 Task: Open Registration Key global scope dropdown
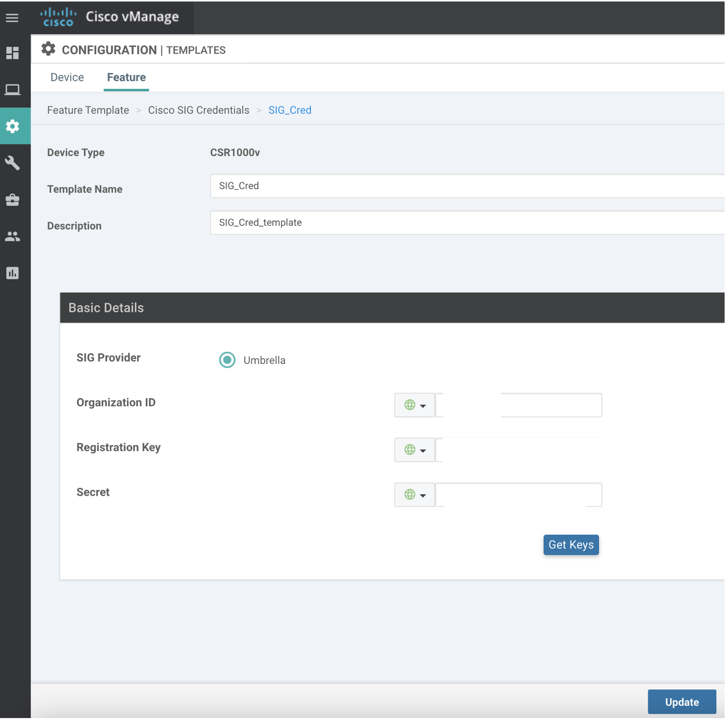415,450
